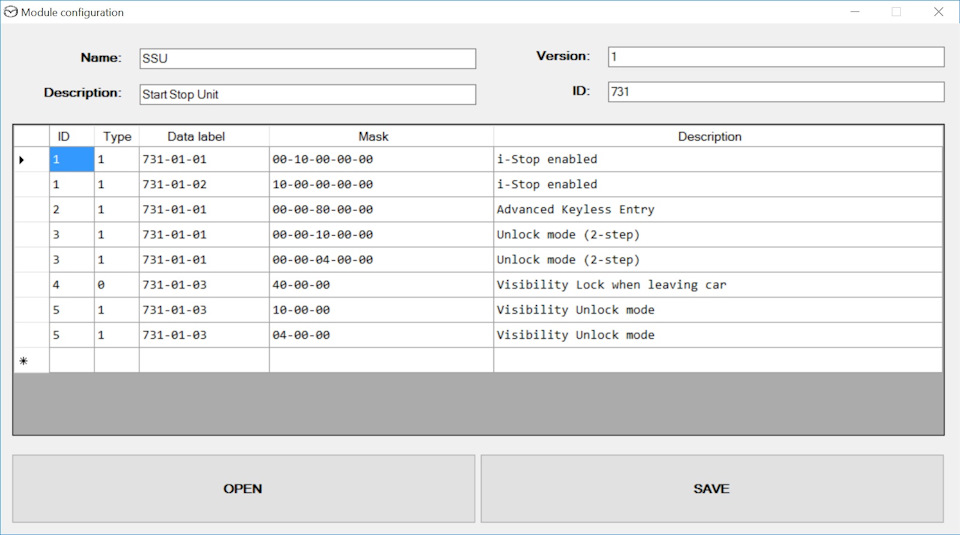Edit the Description field Start Stop Unit

click(307, 94)
